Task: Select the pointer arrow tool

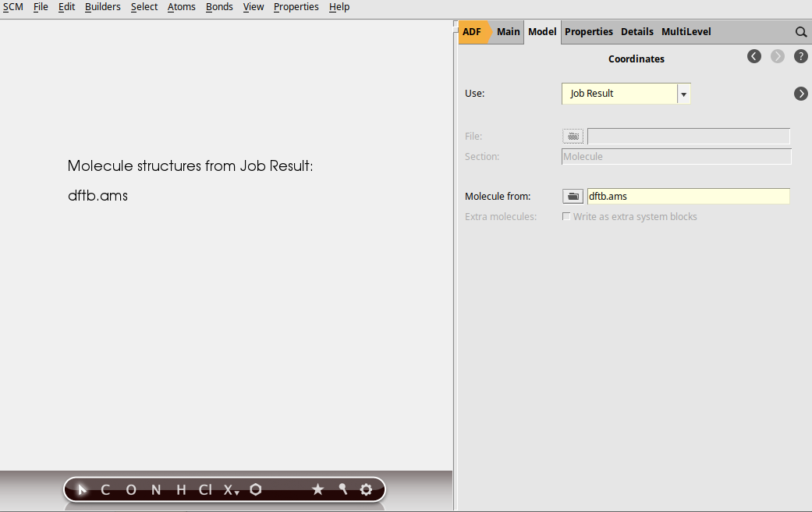Action: point(82,490)
